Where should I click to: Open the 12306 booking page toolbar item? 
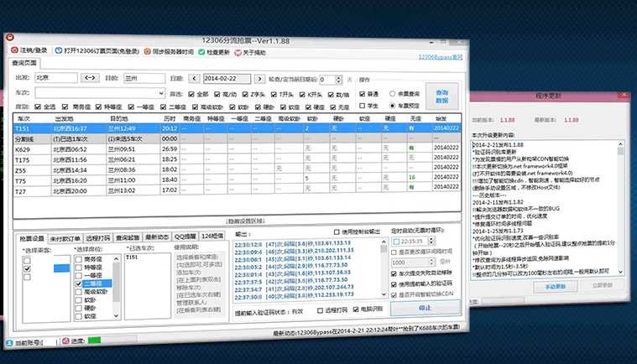coord(97,50)
